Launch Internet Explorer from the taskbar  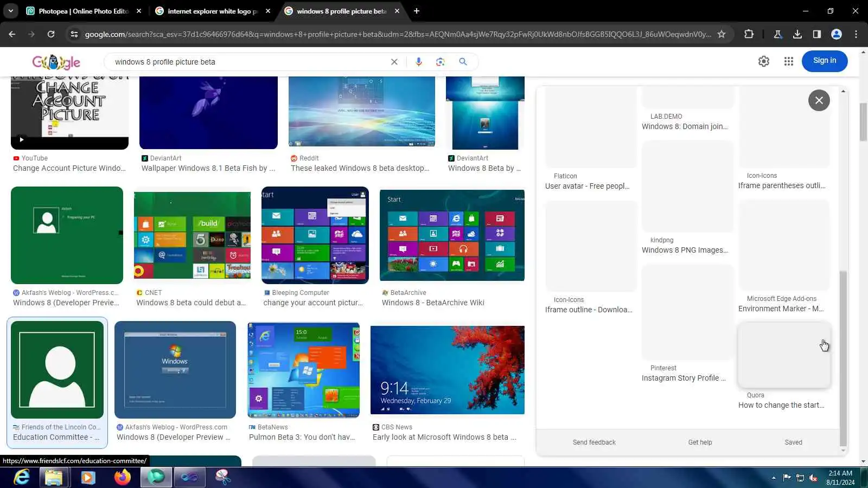coord(22,477)
